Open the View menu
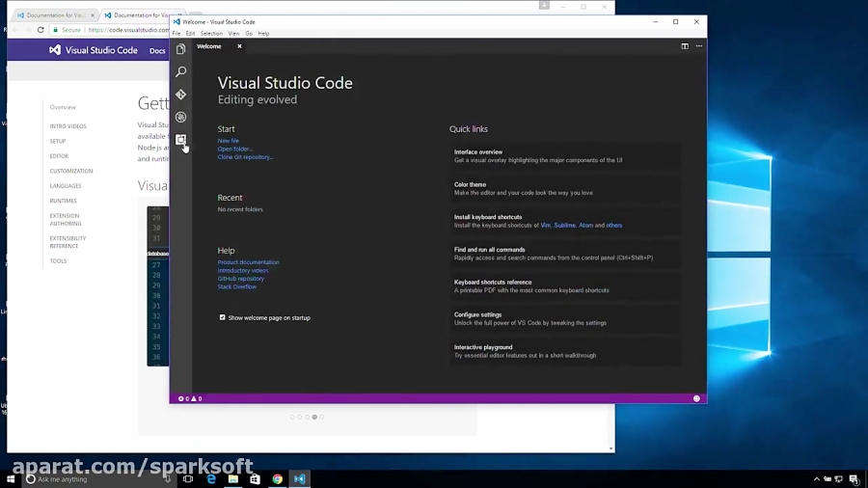Screen dimensions: 868x488 click(234, 33)
